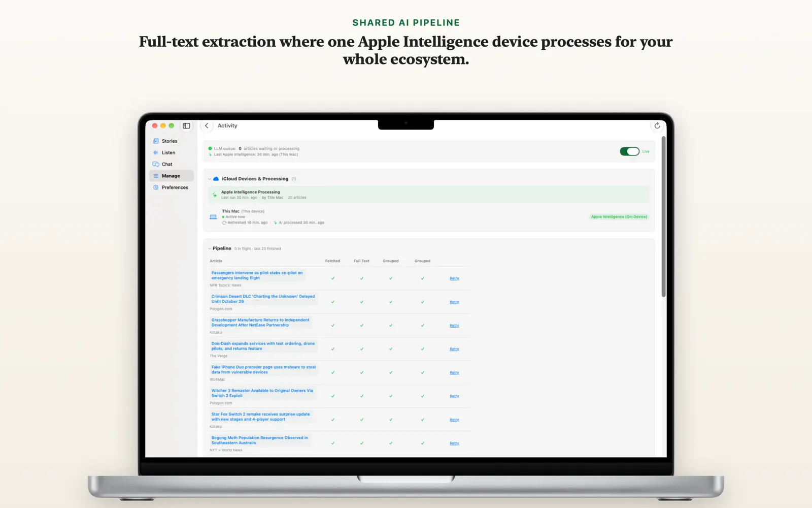Viewport: 812px width, 508px height.
Task: Retry the Witcher 3 Remaster article
Action: pyautogui.click(x=454, y=396)
